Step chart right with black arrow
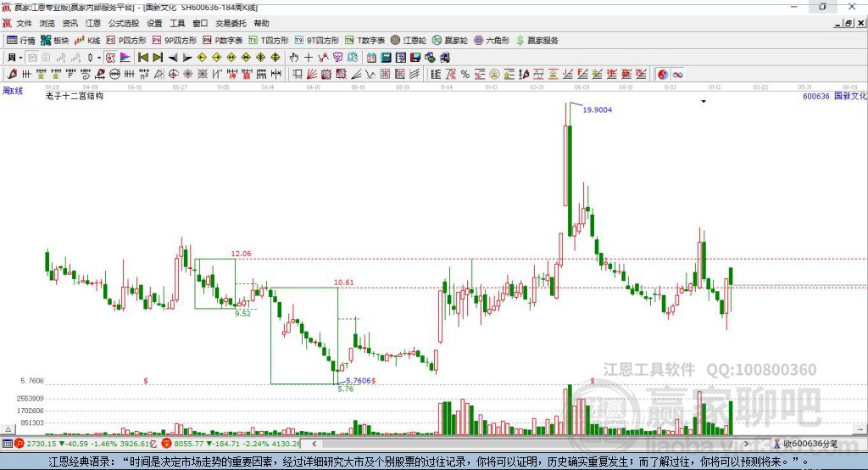 [x=187, y=58]
